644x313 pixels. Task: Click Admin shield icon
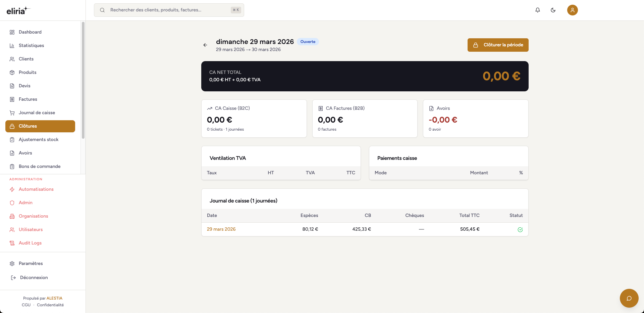[12, 203]
